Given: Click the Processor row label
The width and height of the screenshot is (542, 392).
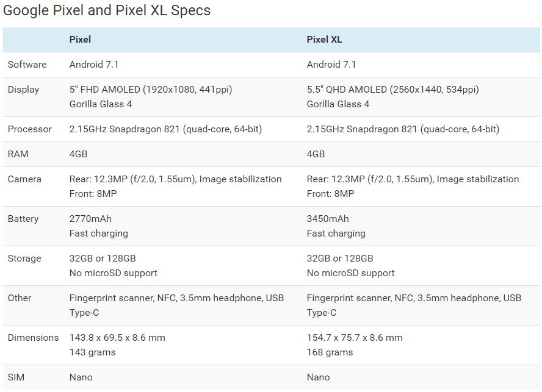Looking at the screenshot, I should pos(30,129).
